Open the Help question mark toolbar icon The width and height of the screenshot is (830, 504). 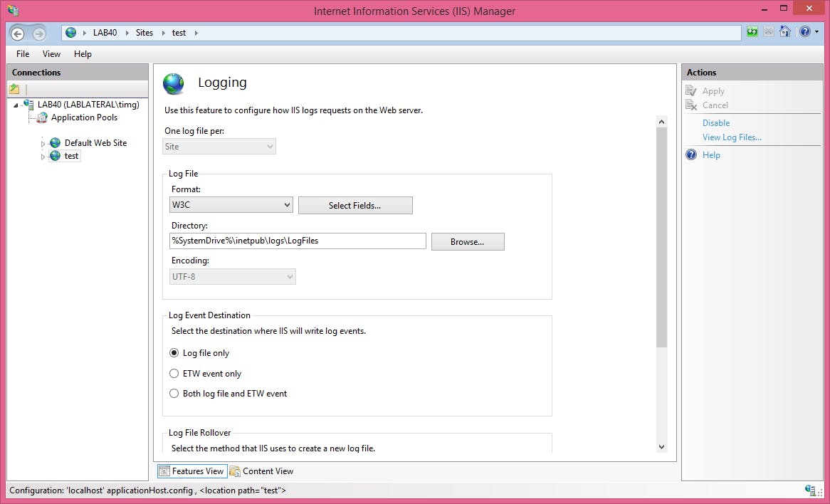pos(804,32)
